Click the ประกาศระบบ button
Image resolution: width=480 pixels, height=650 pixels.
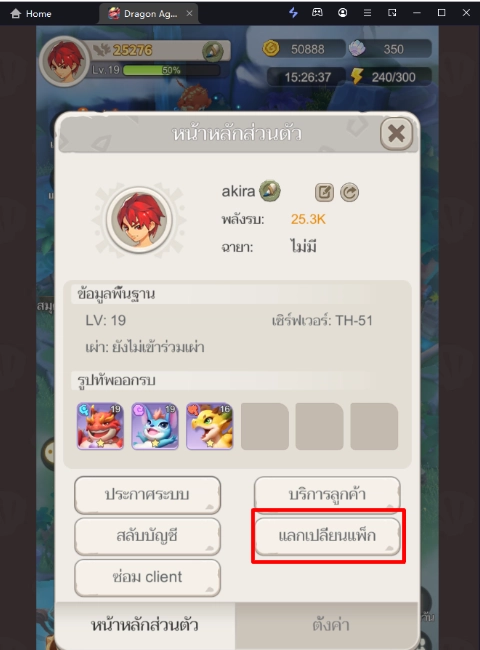point(147,495)
